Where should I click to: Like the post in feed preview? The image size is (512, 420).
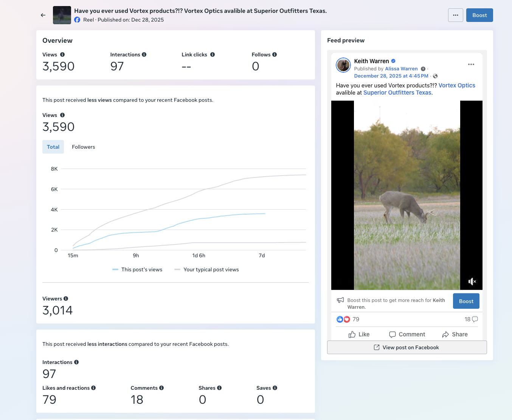pyautogui.click(x=359, y=334)
